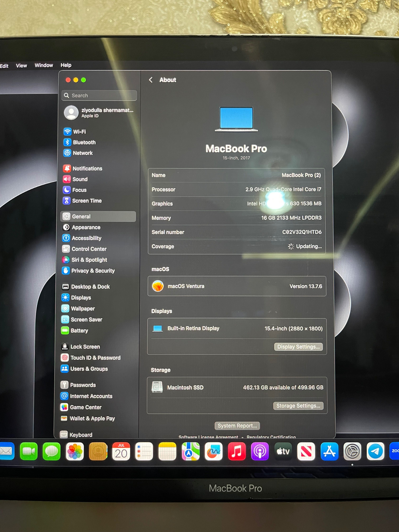Open Focus settings
This screenshot has height=532, width=399.
click(x=75, y=190)
